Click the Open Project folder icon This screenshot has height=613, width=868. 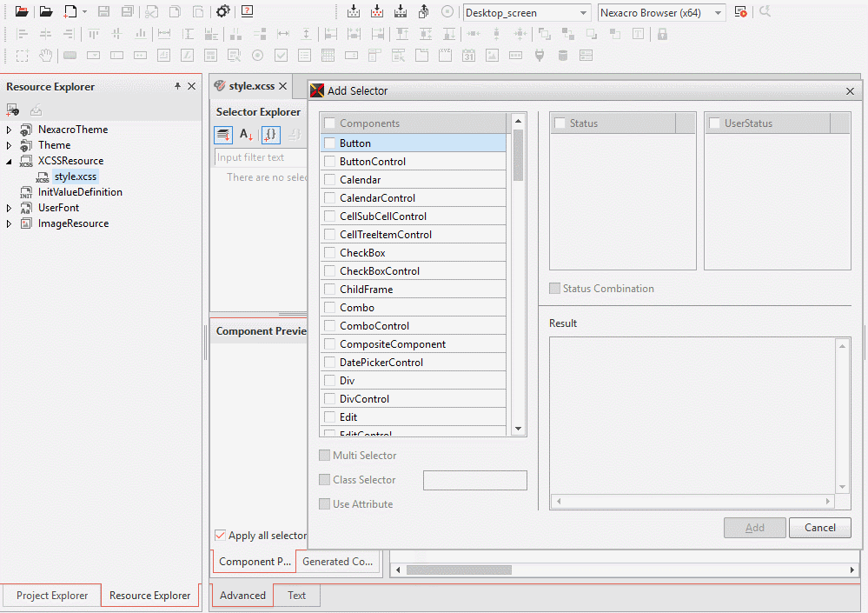pos(23,12)
